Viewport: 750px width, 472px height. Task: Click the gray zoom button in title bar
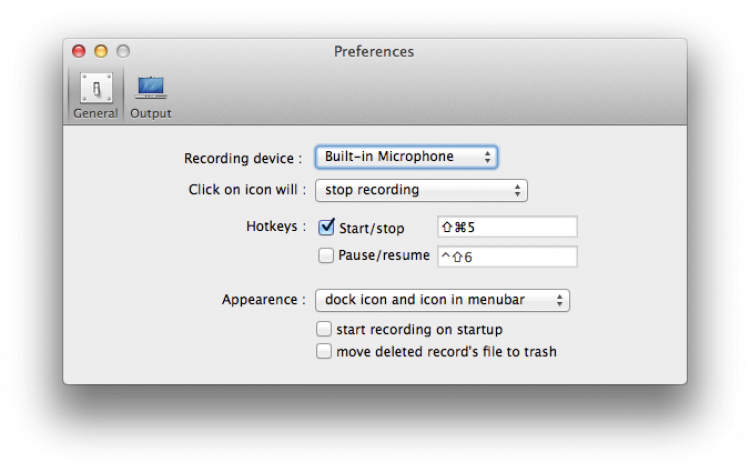123,51
